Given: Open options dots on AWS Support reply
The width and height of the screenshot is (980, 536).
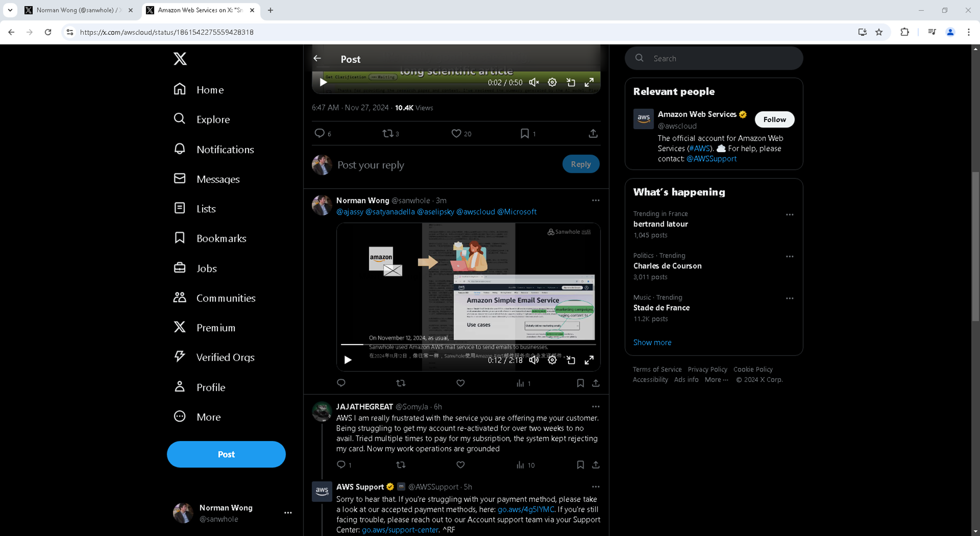Looking at the screenshot, I should click(x=596, y=486).
